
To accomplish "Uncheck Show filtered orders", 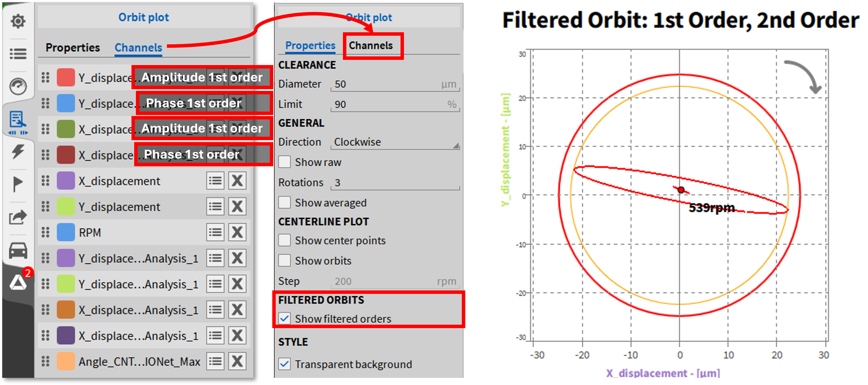I will [x=284, y=318].
